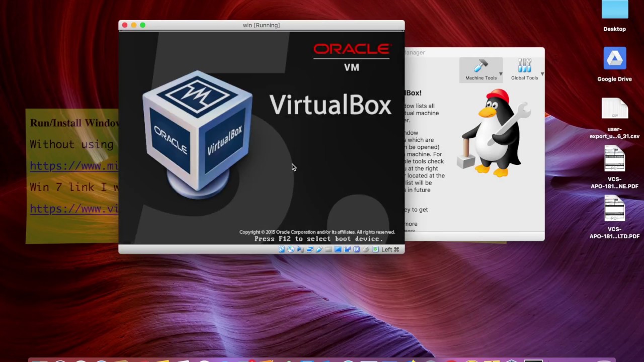Zoom the 'win [Running]' VM window with green button
The width and height of the screenshot is (644, 362).
click(143, 25)
